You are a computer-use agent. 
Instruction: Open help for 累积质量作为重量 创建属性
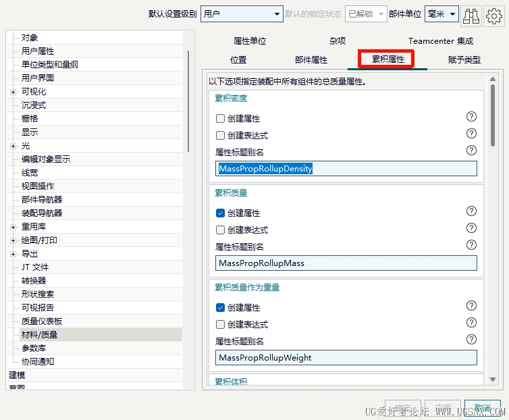[x=471, y=306]
